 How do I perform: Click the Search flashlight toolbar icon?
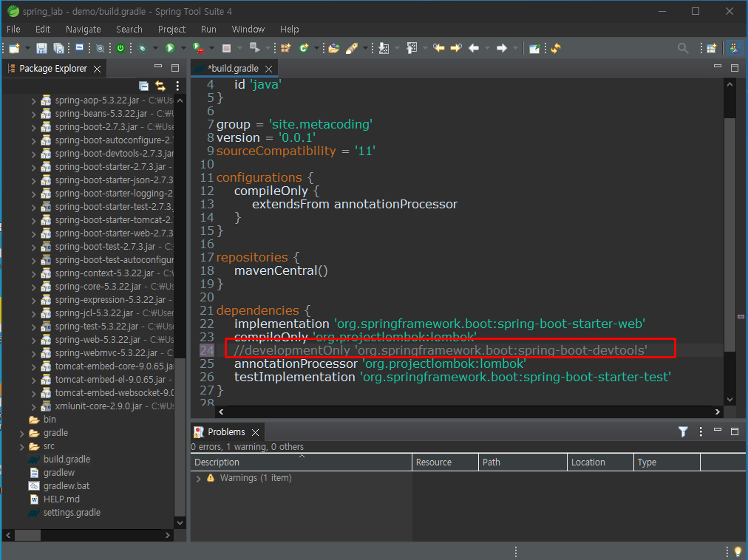[352, 48]
